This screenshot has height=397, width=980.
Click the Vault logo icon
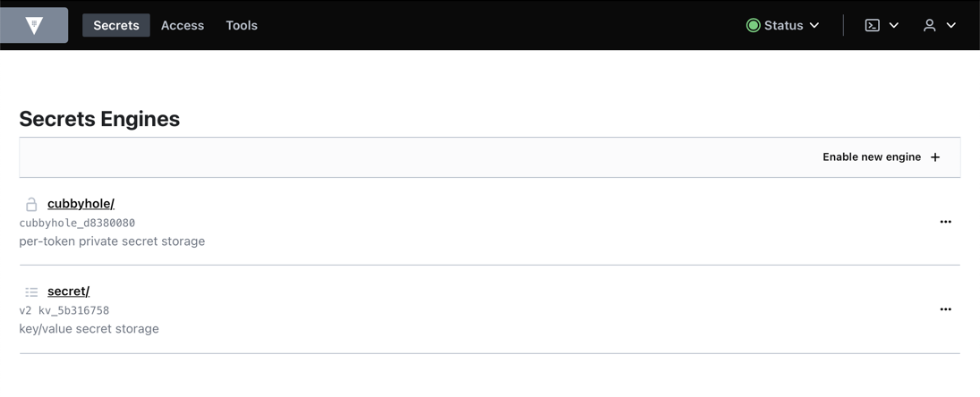(34, 25)
